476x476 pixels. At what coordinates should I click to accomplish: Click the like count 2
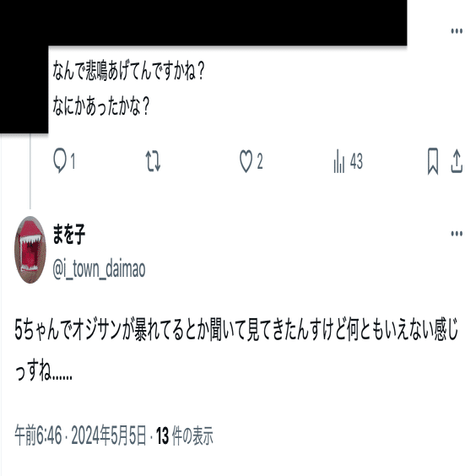click(x=260, y=161)
